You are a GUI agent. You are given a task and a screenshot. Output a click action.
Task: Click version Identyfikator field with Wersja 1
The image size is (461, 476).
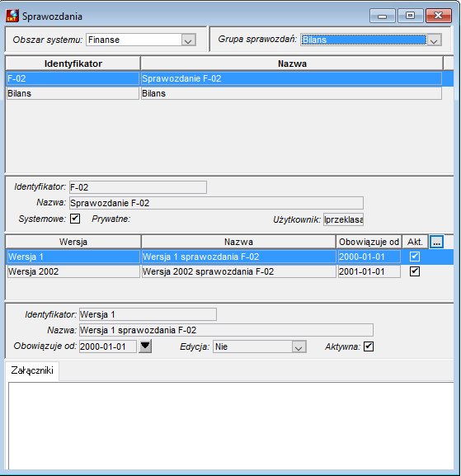point(148,314)
